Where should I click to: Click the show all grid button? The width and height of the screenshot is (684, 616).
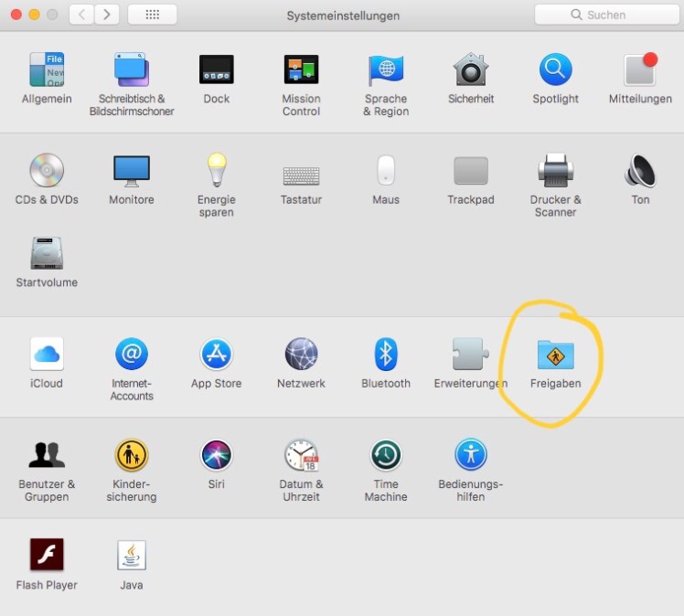152,15
